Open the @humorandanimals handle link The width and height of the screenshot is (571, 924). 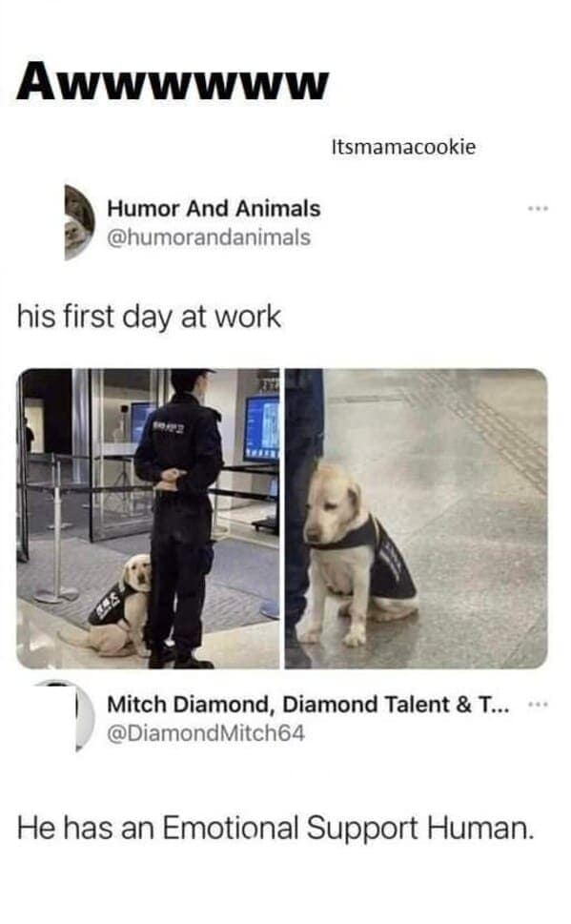point(208,237)
